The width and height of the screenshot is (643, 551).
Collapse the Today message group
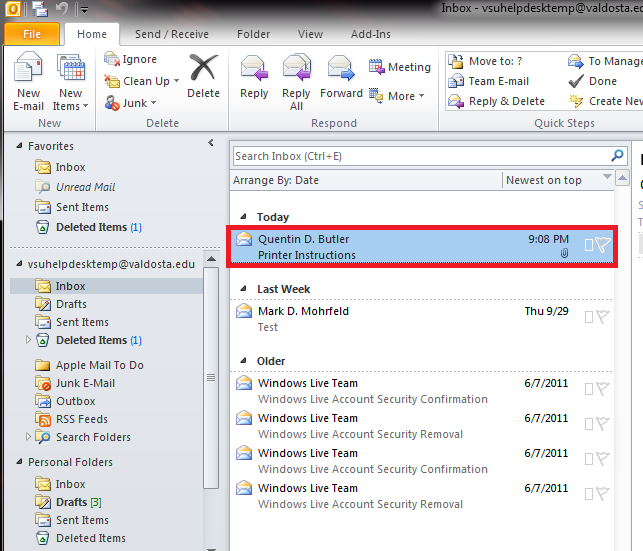coord(243,216)
